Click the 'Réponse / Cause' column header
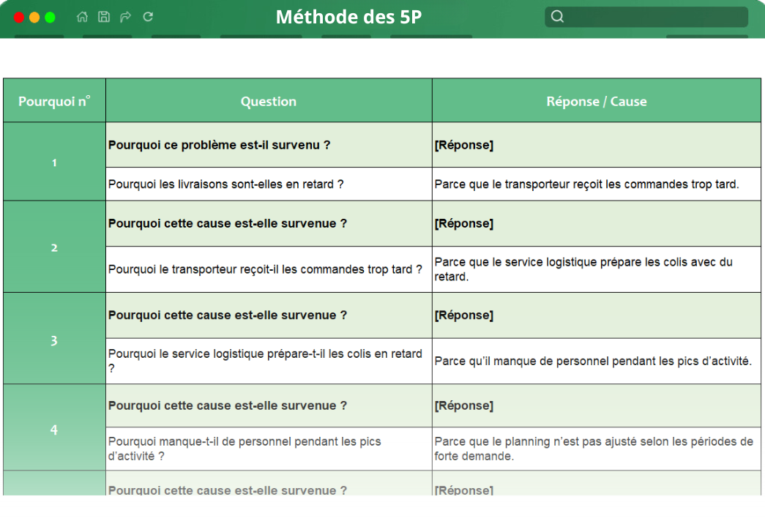 point(597,100)
